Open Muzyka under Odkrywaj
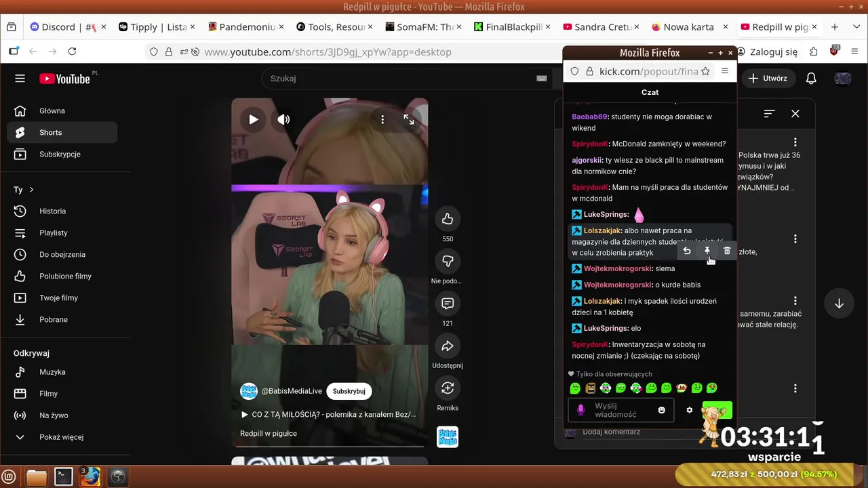868x488 pixels. pos(62,371)
